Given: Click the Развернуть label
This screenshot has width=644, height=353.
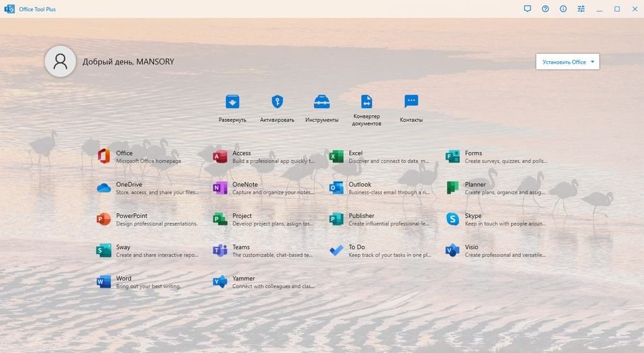Looking at the screenshot, I should tap(232, 120).
